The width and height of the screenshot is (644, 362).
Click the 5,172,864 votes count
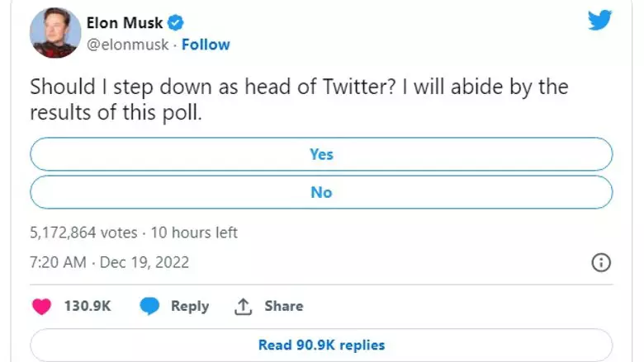pyautogui.click(x=83, y=233)
